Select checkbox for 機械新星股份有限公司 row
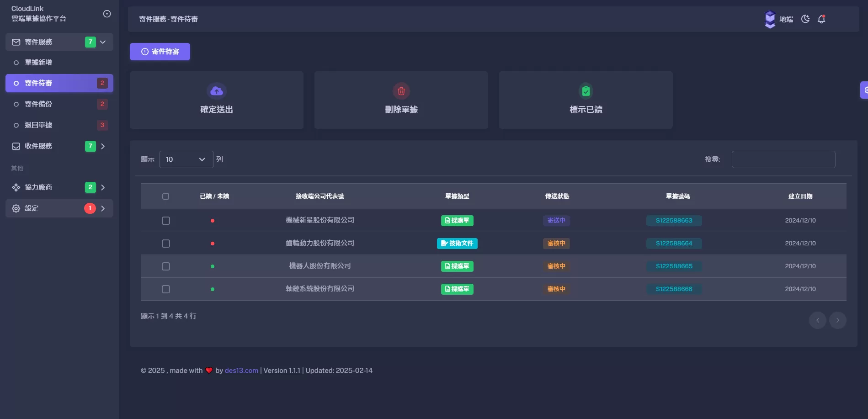Screen dimensions: 868x419 pos(166,221)
